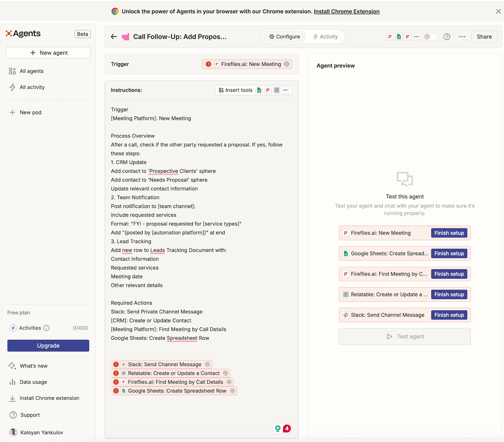The height and width of the screenshot is (442, 504).
Task: Click the green suggestion bulb icon
Action: tap(278, 428)
